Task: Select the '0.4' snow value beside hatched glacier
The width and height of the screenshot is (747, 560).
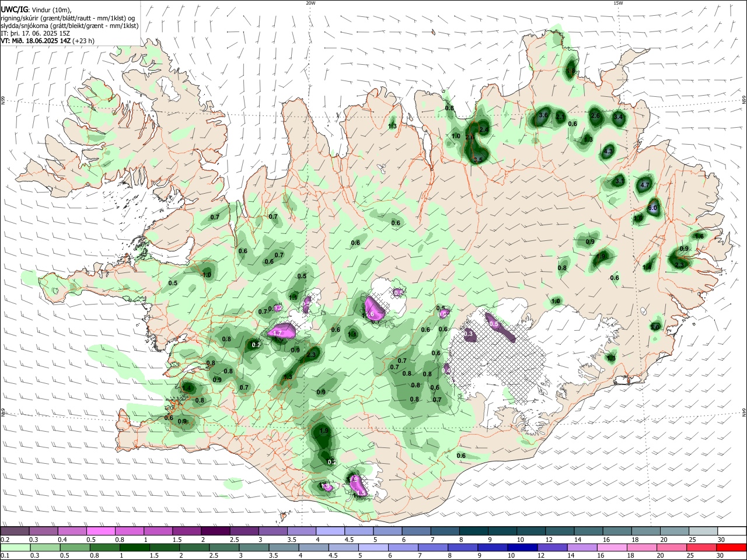Action: 446,370
